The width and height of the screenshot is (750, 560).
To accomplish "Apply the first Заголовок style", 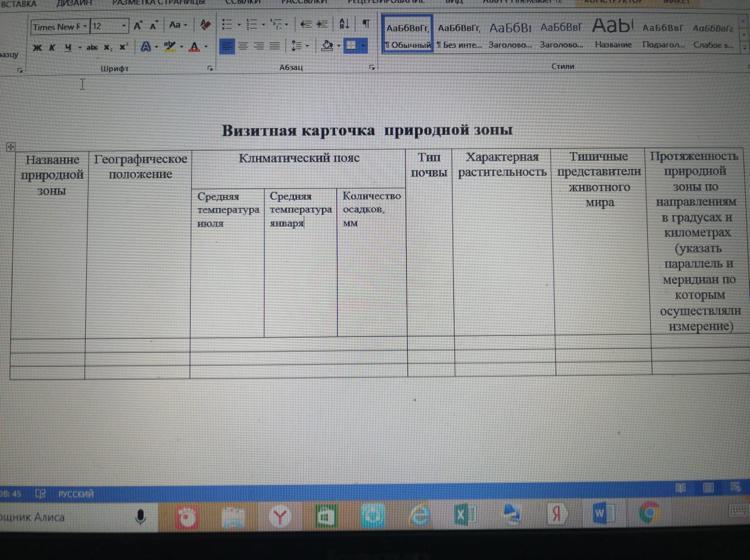I will pos(510,34).
